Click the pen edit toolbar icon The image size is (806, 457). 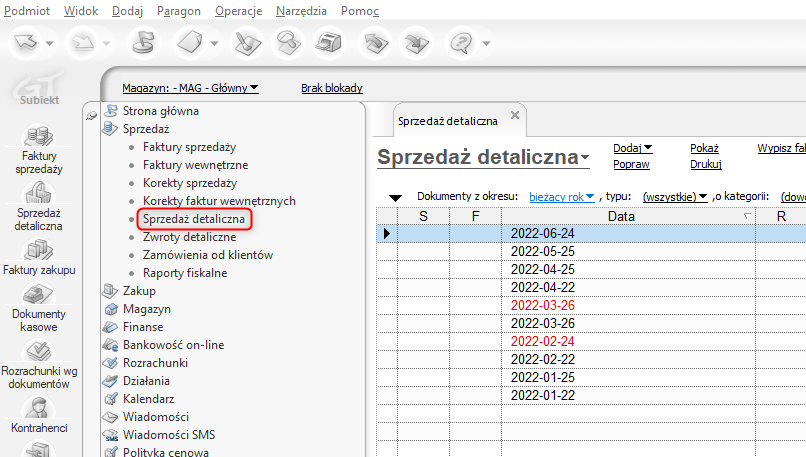click(x=248, y=43)
